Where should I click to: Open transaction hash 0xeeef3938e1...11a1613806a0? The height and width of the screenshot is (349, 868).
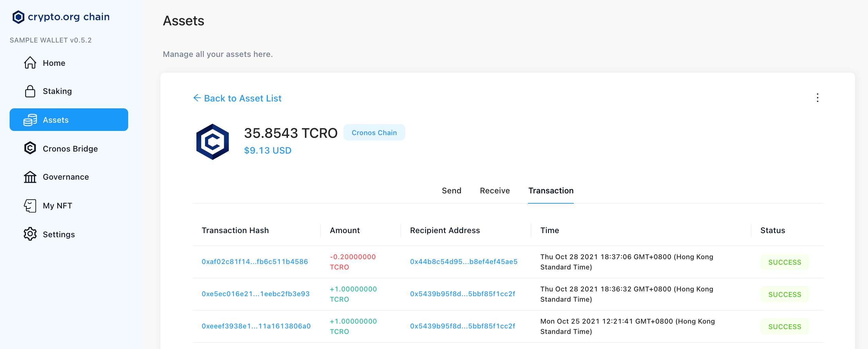[x=256, y=326]
